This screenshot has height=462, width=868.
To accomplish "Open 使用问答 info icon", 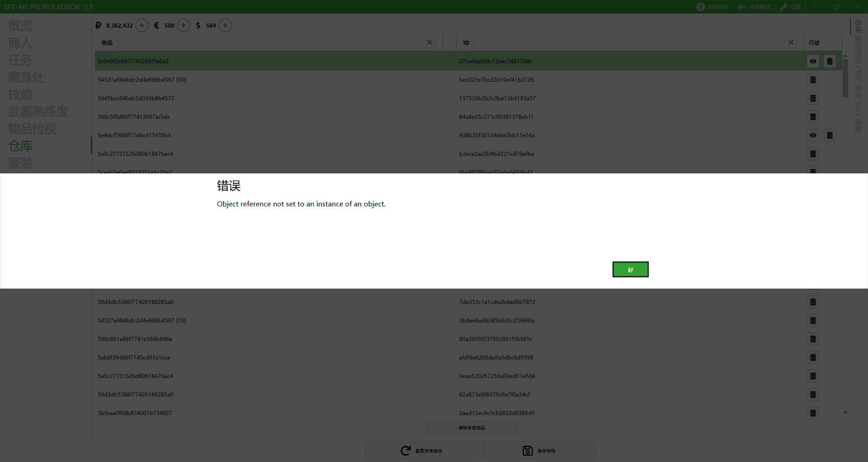I will (x=701, y=7).
